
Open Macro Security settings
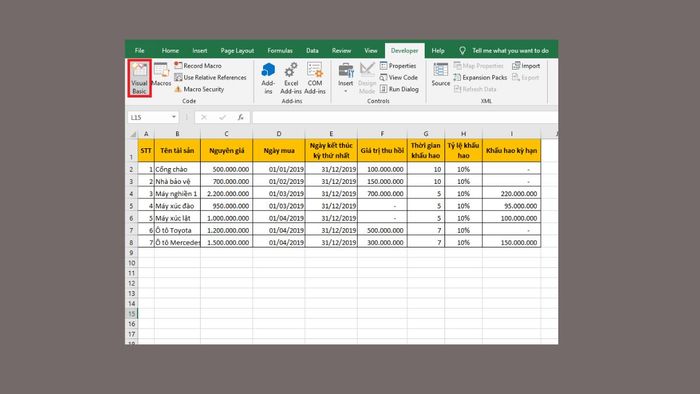(x=199, y=89)
